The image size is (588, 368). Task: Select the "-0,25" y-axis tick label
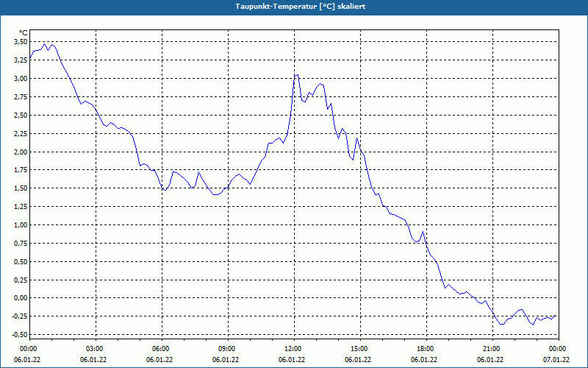point(21,316)
